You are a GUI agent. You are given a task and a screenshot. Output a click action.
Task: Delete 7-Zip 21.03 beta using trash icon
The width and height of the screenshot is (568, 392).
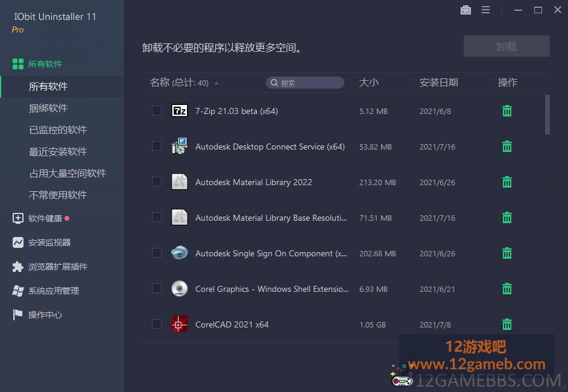point(506,111)
